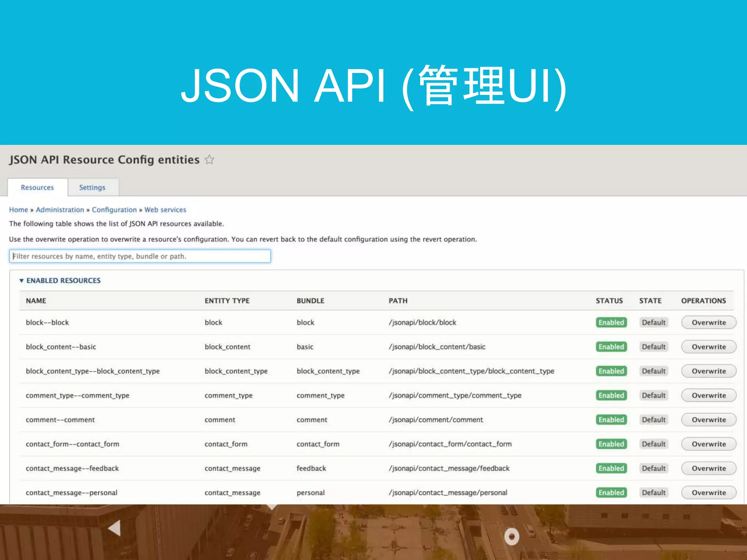Click the STATE column header
The height and width of the screenshot is (560, 747).
650,301
